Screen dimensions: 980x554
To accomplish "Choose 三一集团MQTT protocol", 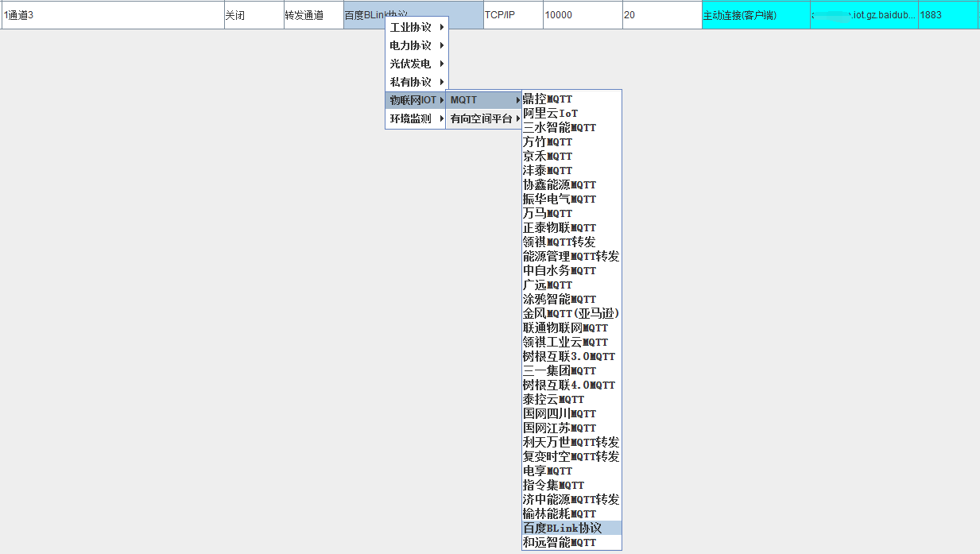I will 571,370.
